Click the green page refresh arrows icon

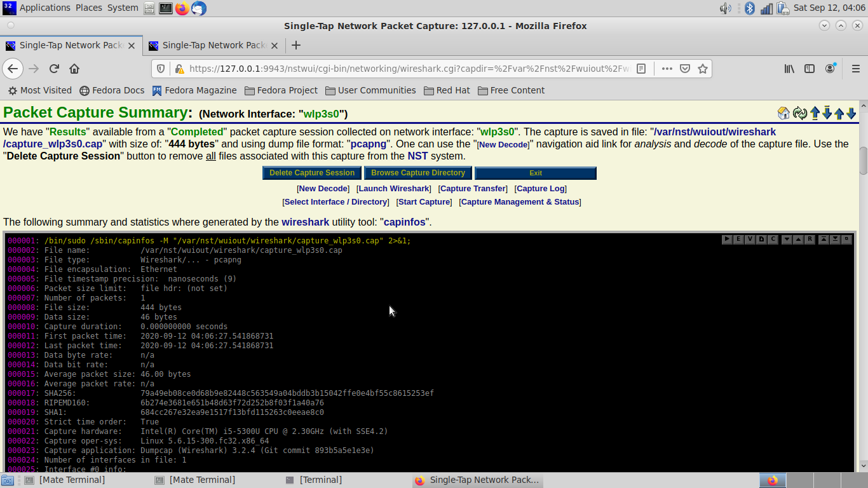click(x=799, y=113)
